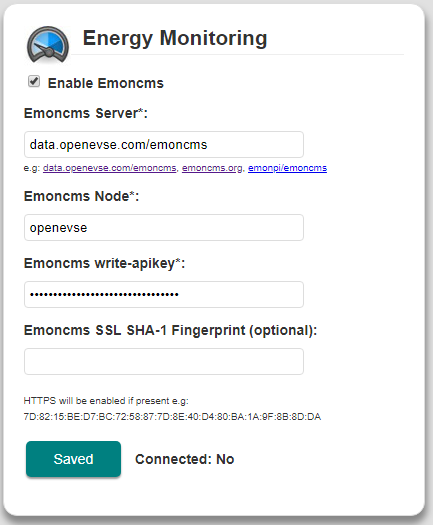Click the Connected: No status text
The height and width of the screenshot is (525, 433).
[185, 459]
